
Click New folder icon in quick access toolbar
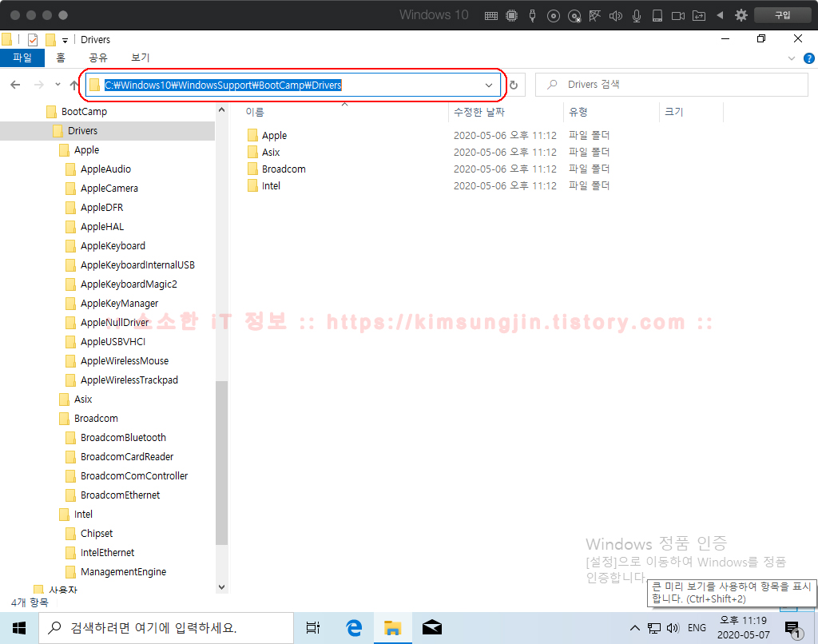(50, 40)
